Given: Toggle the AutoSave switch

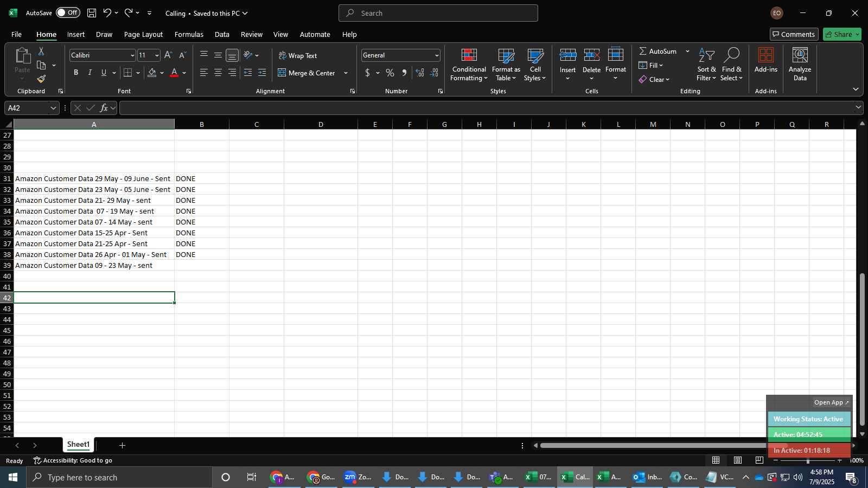Looking at the screenshot, I should (68, 12).
